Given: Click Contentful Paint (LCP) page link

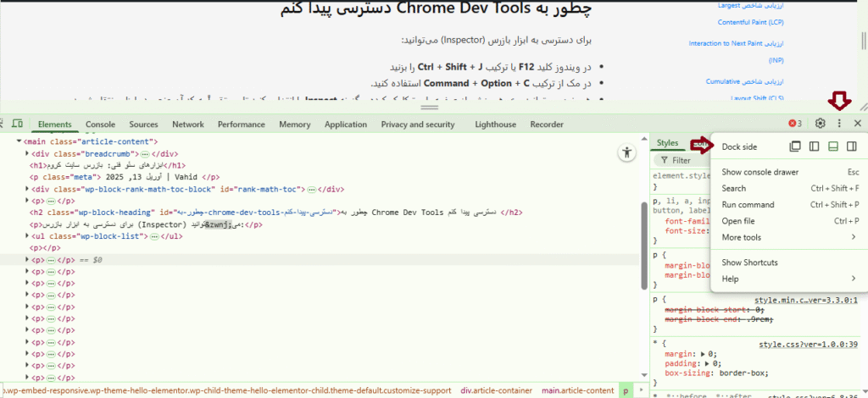Looking at the screenshot, I should tap(751, 22).
